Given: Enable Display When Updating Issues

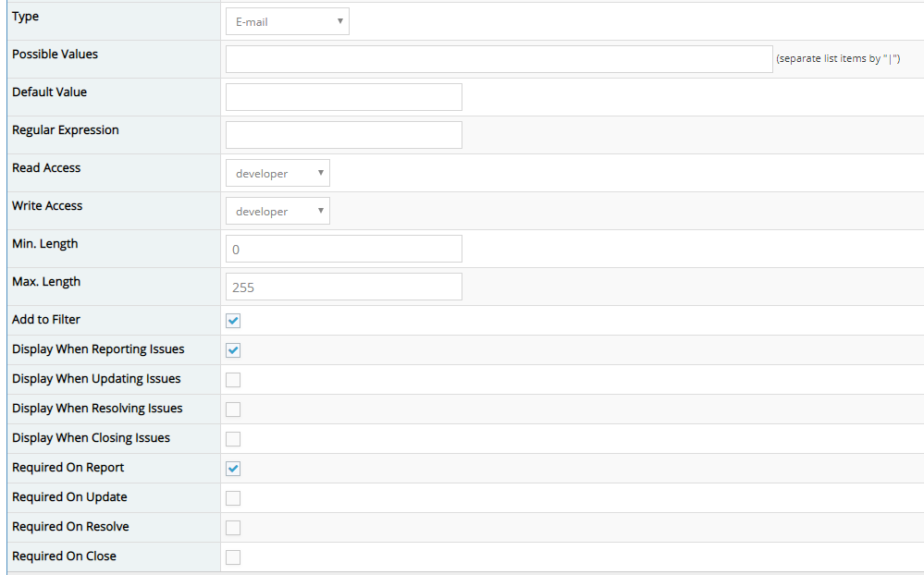Looking at the screenshot, I should (x=233, y=380).
